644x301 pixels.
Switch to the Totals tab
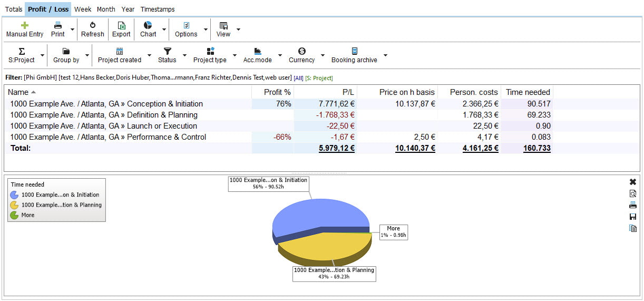[14, 9]
